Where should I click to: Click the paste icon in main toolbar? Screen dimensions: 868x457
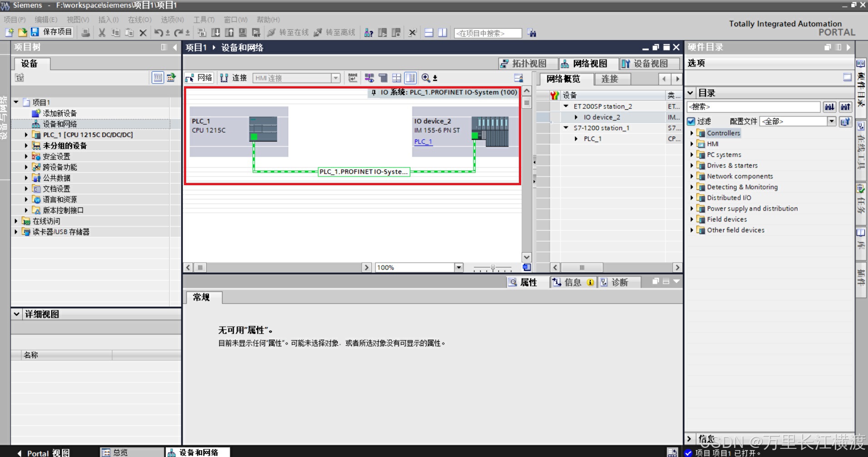click(x=129, y=33)
